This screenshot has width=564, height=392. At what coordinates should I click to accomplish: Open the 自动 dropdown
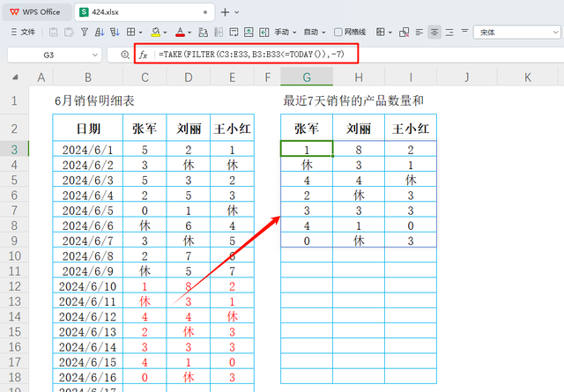pos(315,33)
